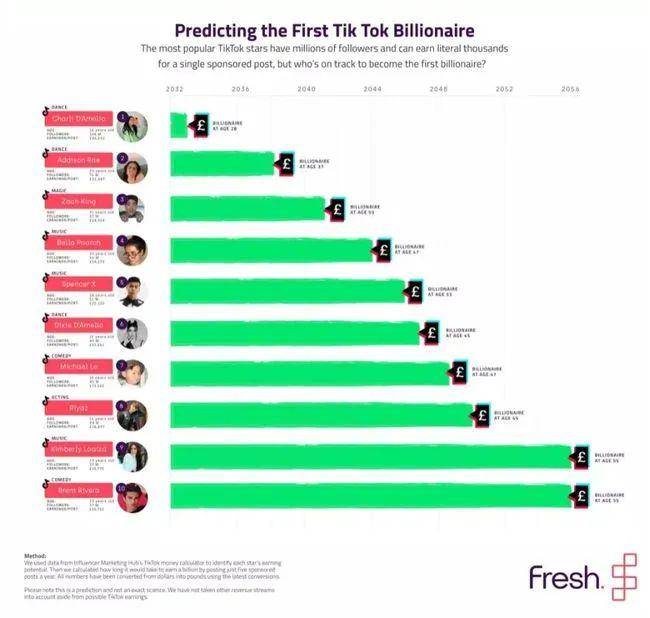The width and height of the screenshot is (650, 618).
Task: Click the green bar for Kimberly Loaiza
Action: (370, 457)
